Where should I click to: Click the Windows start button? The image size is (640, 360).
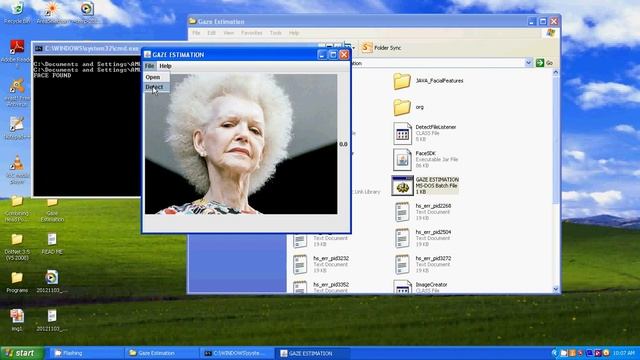pyautogui.click(x=21, y=353)
